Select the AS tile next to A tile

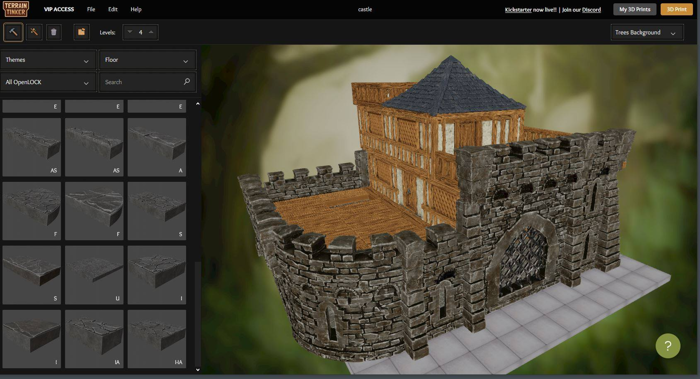[94, 147]
